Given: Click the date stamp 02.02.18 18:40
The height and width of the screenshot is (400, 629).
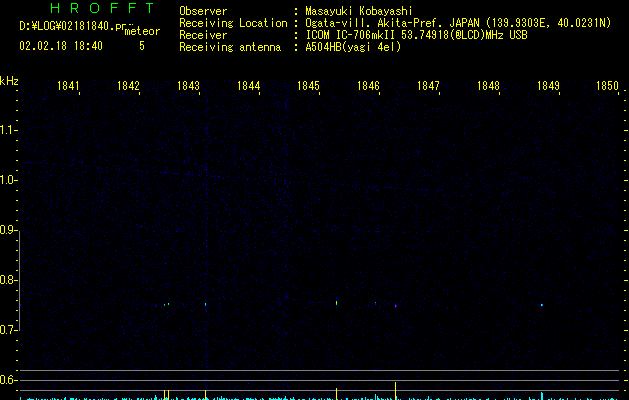Looking at the screenshot, I should point(61,46).
